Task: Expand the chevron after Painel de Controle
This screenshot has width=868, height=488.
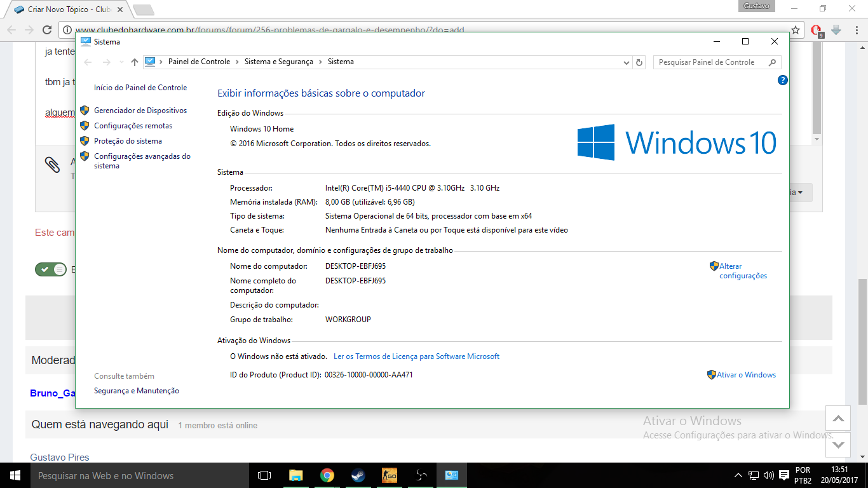Action: [237, 62]
